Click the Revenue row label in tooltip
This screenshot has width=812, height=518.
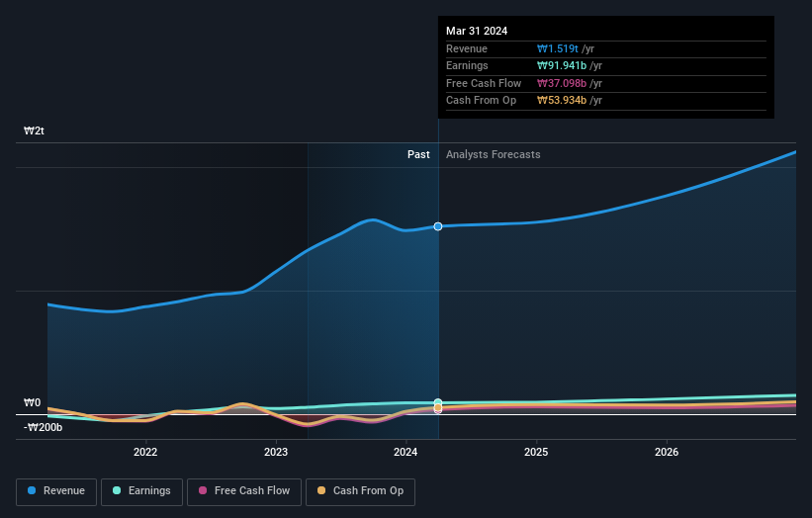click(467, 48)
